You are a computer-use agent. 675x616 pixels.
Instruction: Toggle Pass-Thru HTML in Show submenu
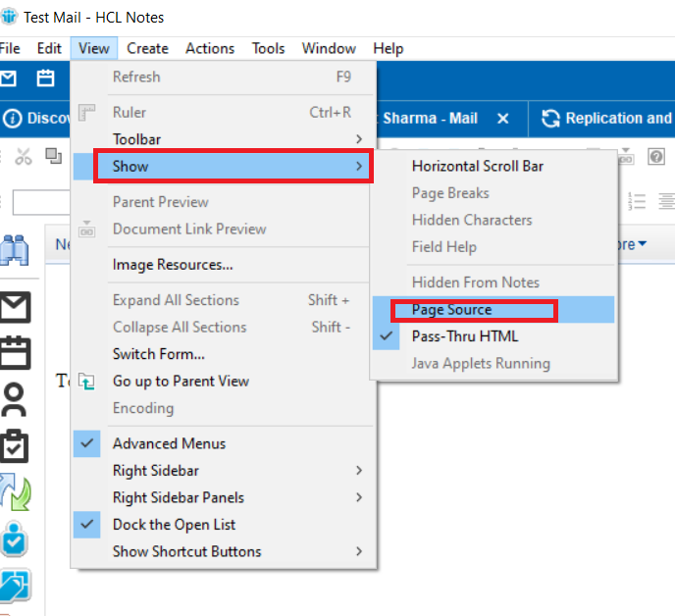tap(465, 336)
